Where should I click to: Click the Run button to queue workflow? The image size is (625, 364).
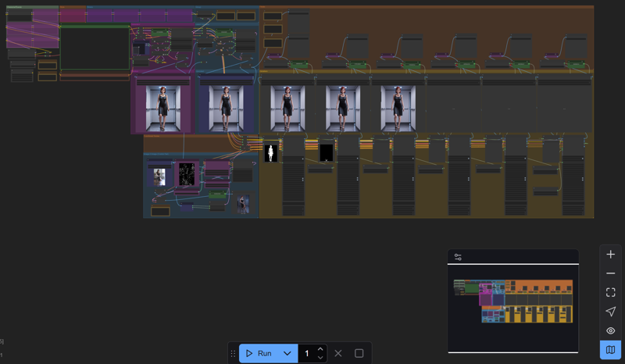259,353
